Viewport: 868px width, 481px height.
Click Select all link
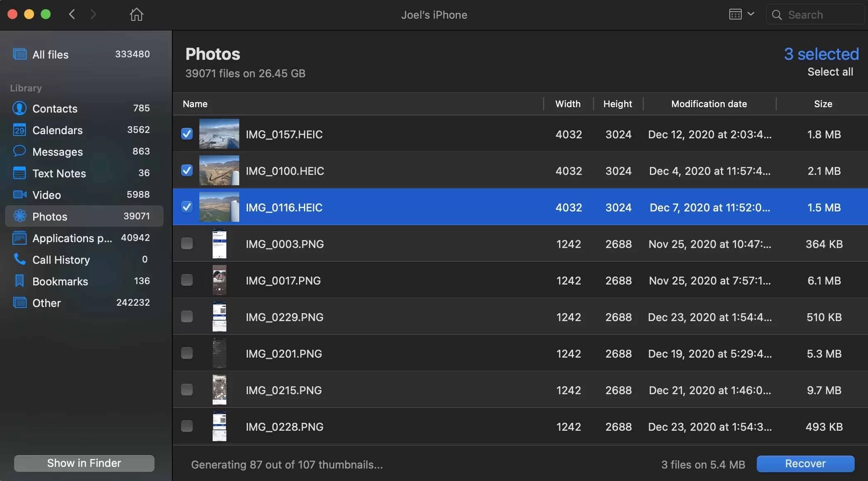(x=829, y=71)
